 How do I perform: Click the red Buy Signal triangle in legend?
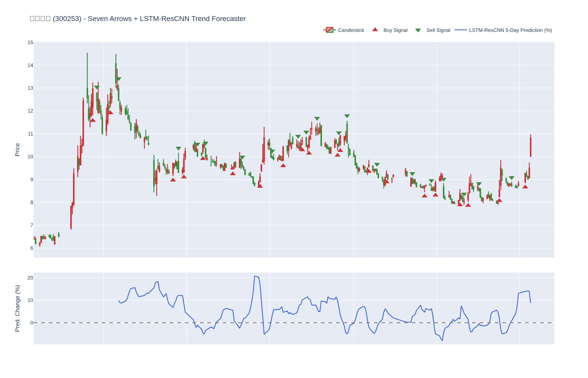(375, 30)
